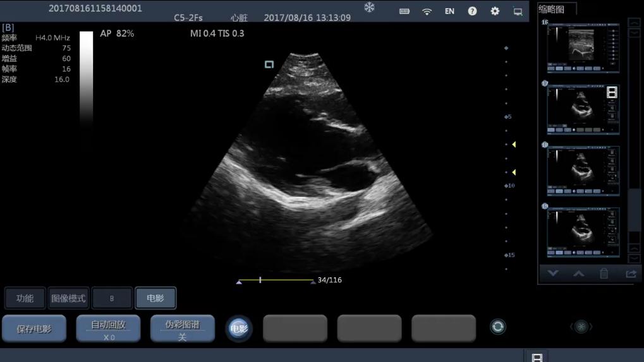
Task: Click the 保存电影 save cine button
Action: (x=34, y=329)
